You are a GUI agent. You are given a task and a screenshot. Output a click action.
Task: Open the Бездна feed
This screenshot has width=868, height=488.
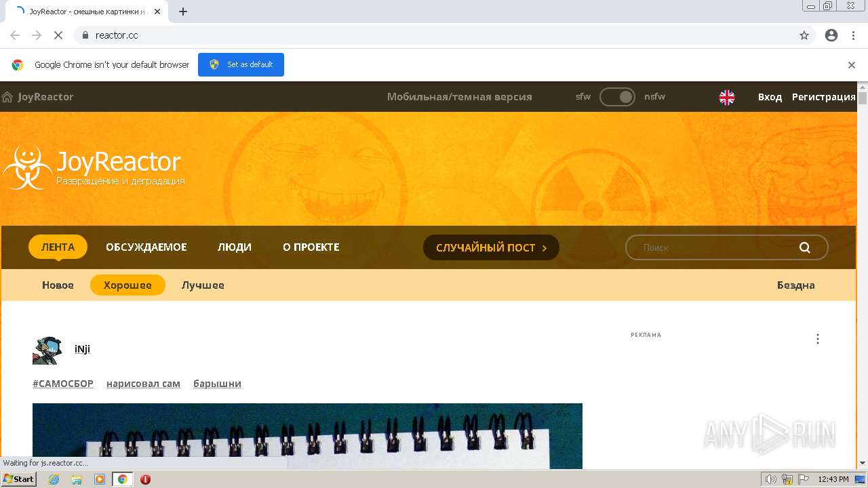click(796, 285)
